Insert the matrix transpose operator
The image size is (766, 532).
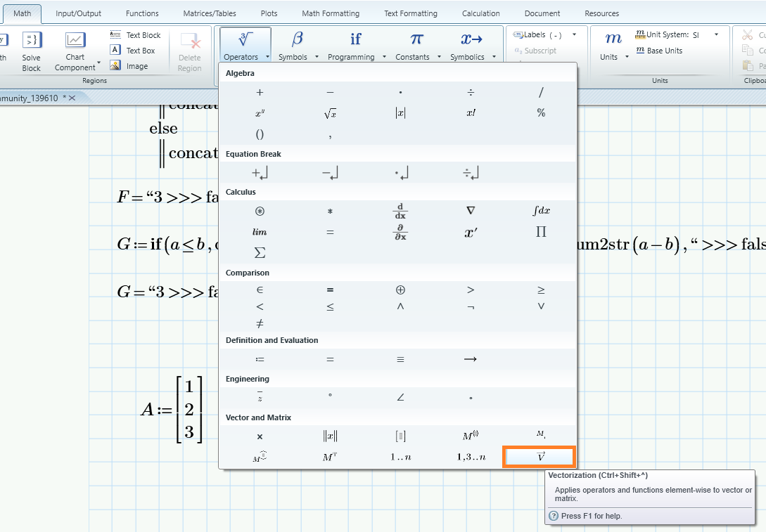coord(330,456)
